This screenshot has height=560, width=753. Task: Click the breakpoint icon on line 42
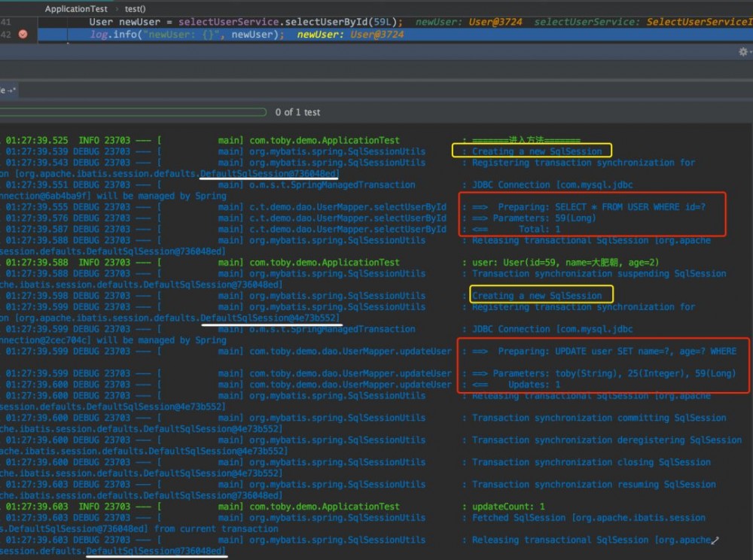(x=23, y=35)
